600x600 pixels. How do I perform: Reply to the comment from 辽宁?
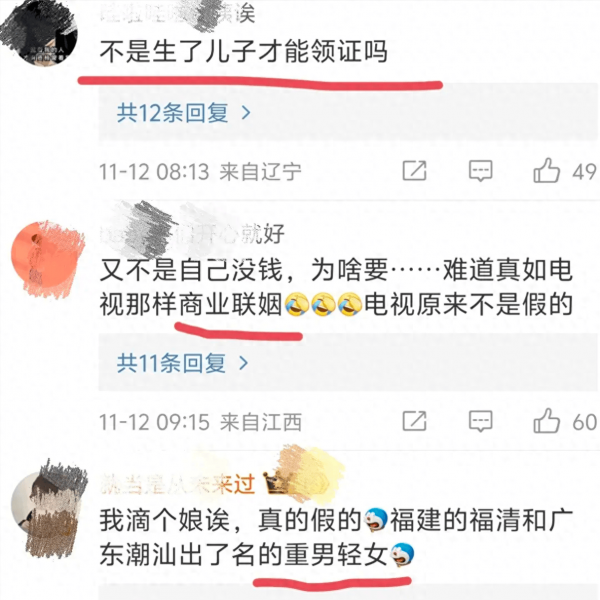[x=481, y=171]
